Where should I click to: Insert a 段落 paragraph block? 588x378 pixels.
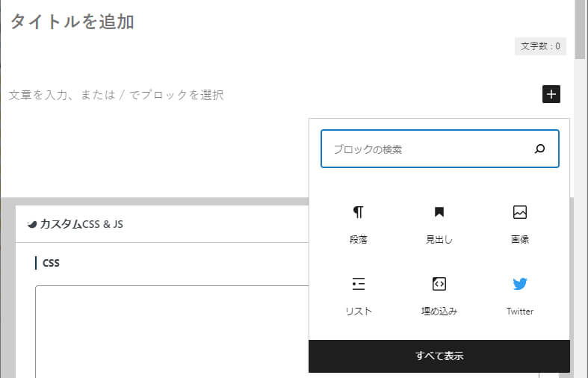click(x=358, y=225)
